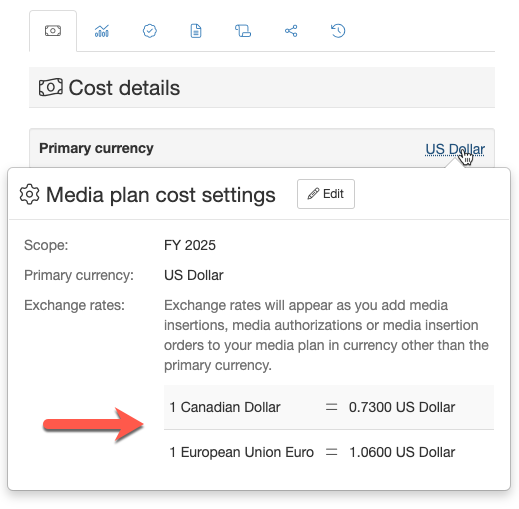
Task: Click the 1.0600 US Dollar rate value
Action: pyautogui.click(x=402, y=452)
